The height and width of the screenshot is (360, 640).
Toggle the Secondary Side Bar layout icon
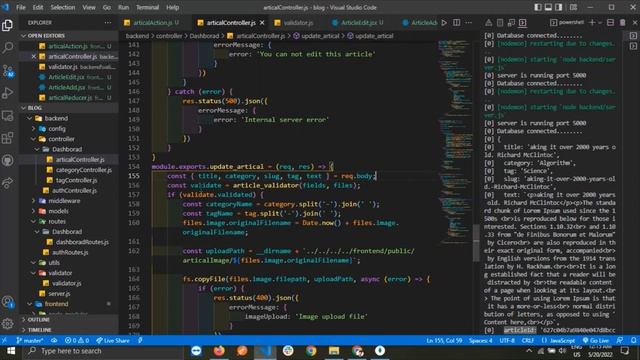click(x=558, y=7)
